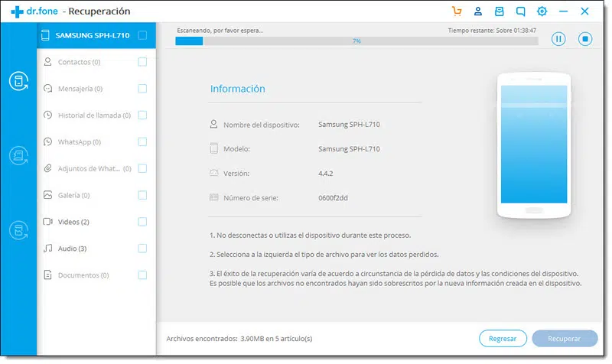Screen dimensions: 612x364
Task: Click the 'Modelo:' label
Action: (236, 149)
